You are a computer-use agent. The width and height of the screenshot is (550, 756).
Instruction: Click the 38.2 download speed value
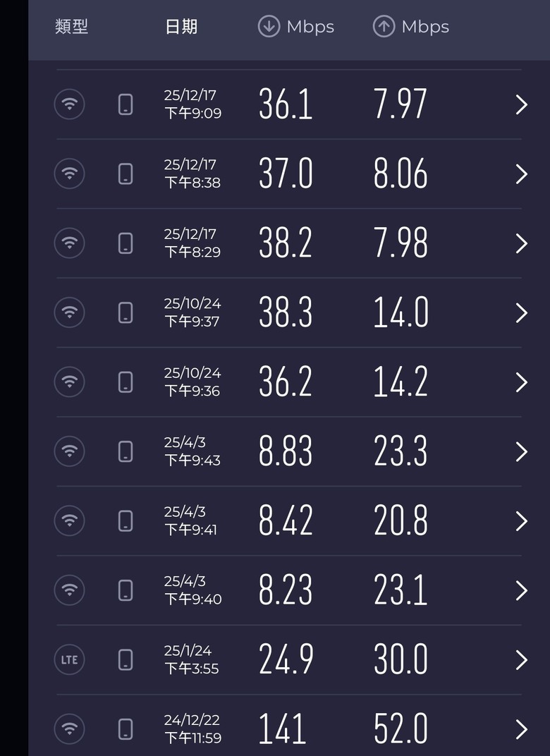[286, 243]
